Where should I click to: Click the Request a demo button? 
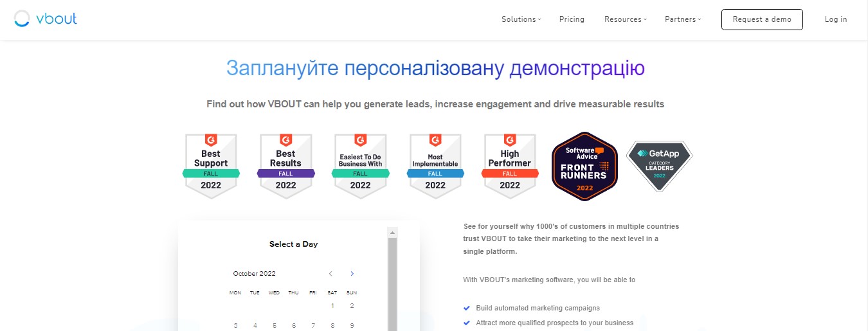point(762,19)
